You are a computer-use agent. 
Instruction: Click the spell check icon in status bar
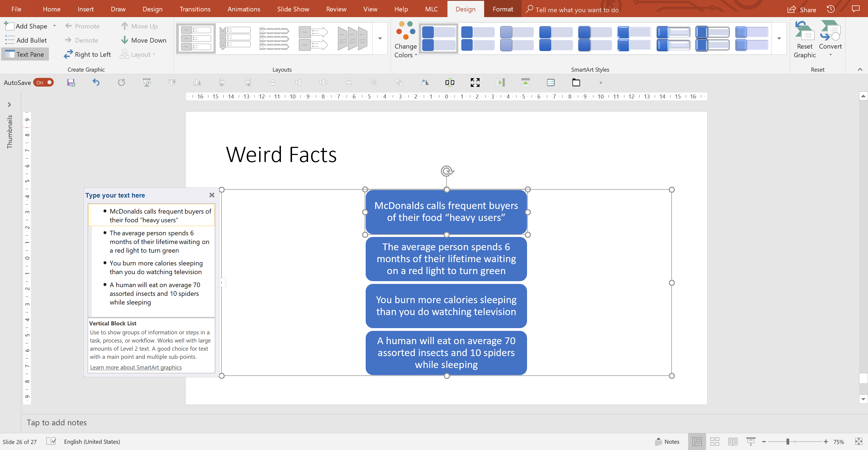click(51, 441)
